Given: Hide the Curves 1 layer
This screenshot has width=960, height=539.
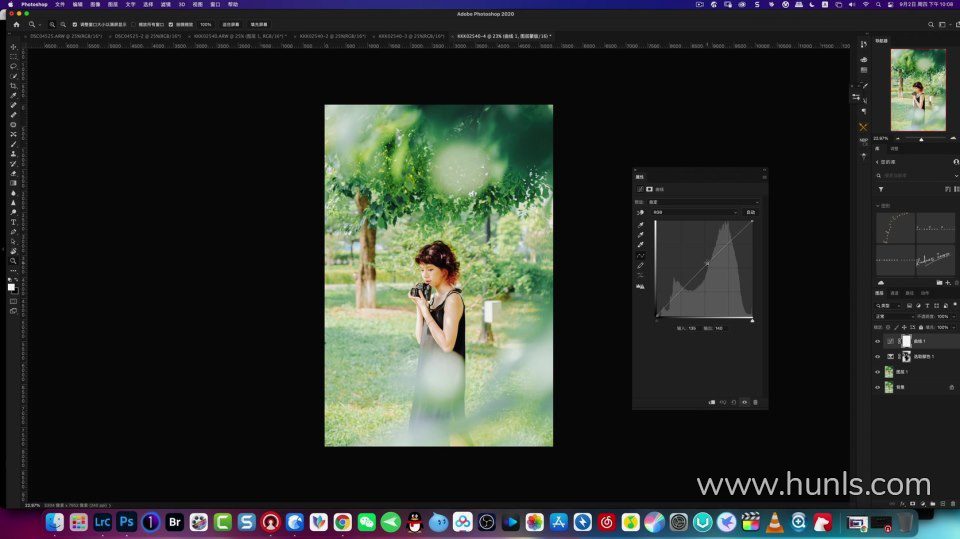Looking at the screenshot, I should [x=878, y=341].
